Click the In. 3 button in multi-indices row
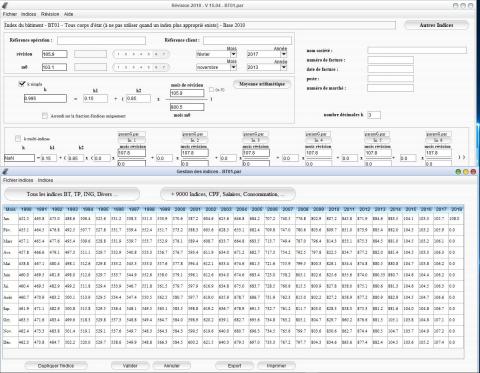Viewport: 480px width, 373px height. tap(256, 140)
